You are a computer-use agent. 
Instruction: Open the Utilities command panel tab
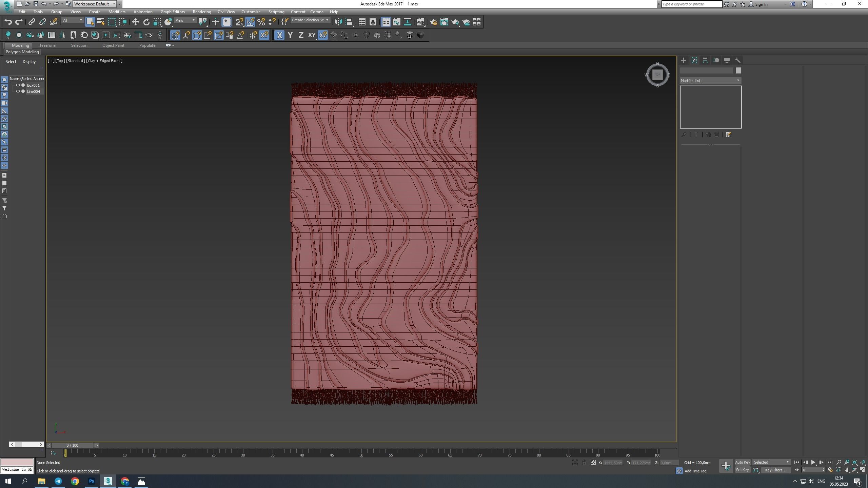(x=738, y=60)
